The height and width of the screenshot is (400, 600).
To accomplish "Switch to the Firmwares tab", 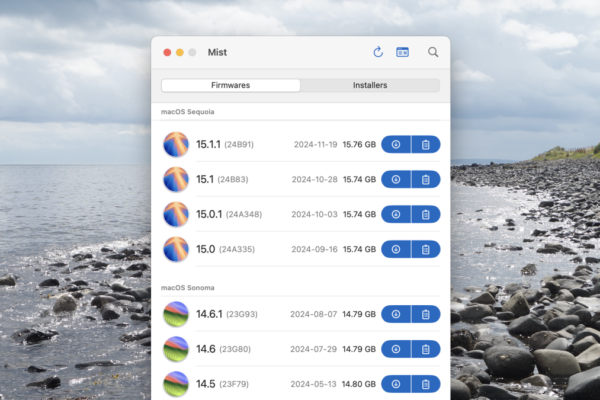I will [231, 85].
